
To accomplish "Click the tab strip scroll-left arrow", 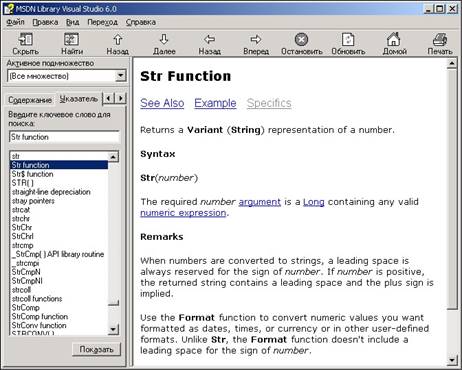I will click(108, 98).
